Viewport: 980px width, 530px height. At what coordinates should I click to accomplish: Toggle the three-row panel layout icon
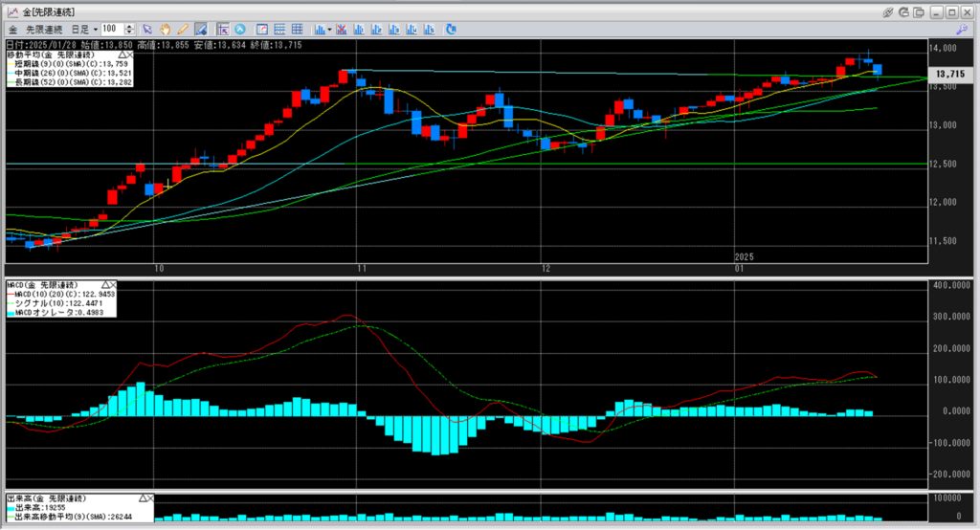point(278,30)
